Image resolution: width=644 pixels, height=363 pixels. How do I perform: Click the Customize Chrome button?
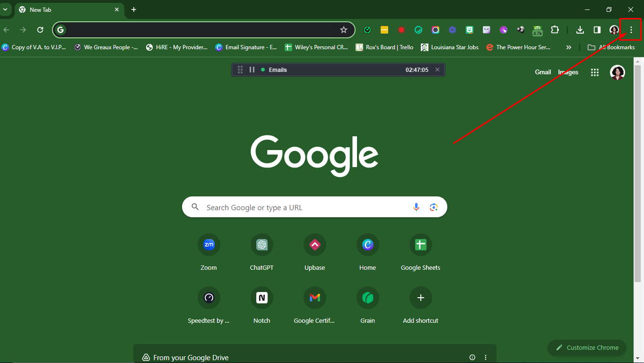(x=587, y=347)
